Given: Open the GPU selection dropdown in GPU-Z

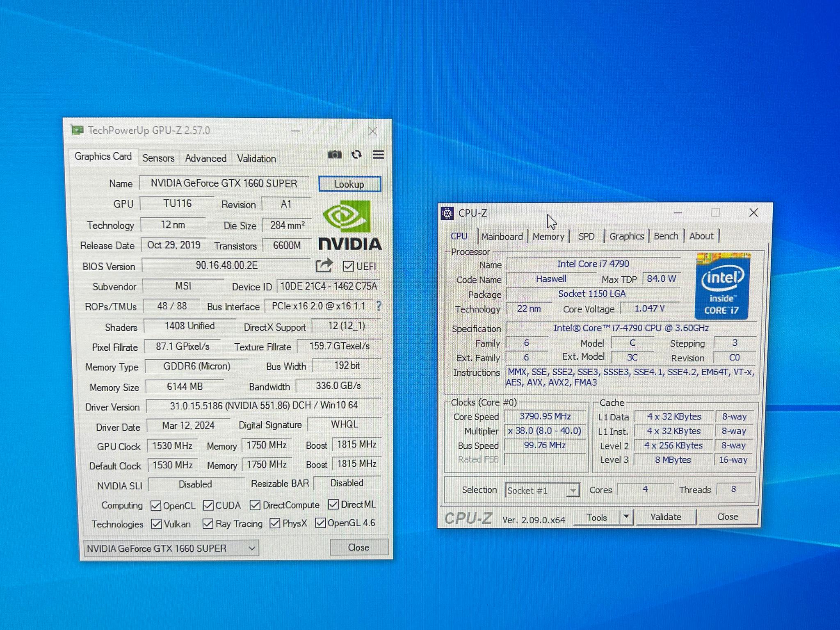Looking at the screenshot, I should [171, 548].
